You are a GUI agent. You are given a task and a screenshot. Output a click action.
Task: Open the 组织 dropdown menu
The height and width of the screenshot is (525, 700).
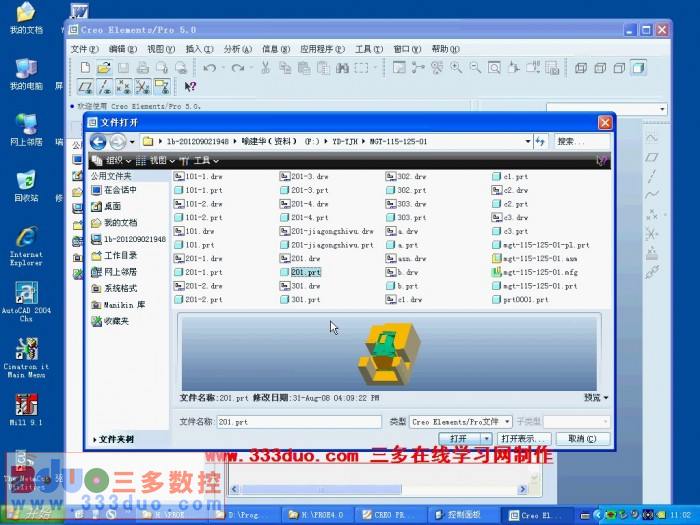[112, 161]
